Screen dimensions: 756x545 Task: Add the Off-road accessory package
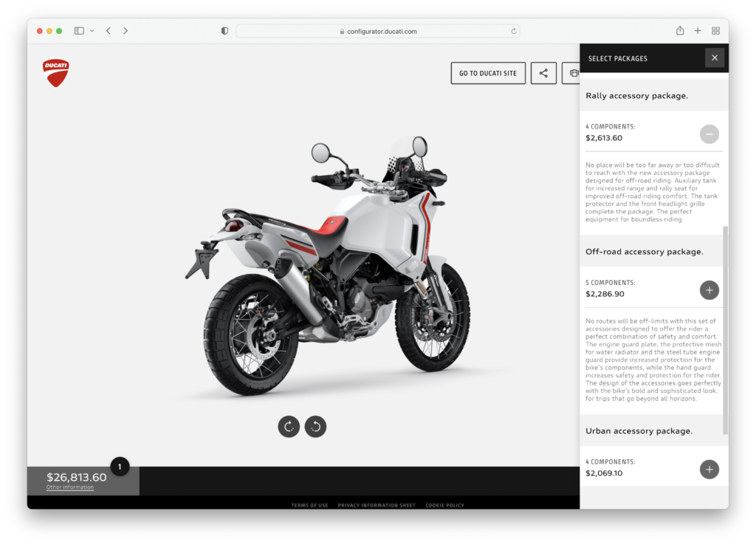[x=709, y=290]
